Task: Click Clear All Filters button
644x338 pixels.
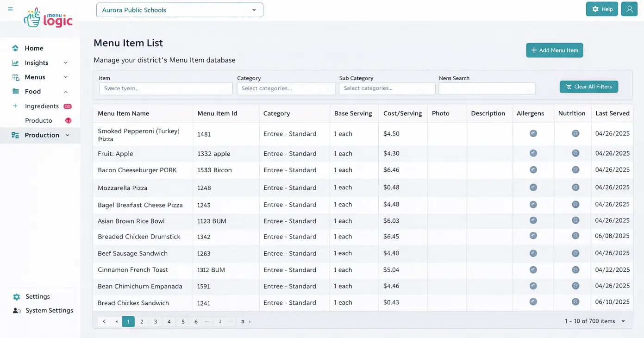Action: tap(588, 87)
